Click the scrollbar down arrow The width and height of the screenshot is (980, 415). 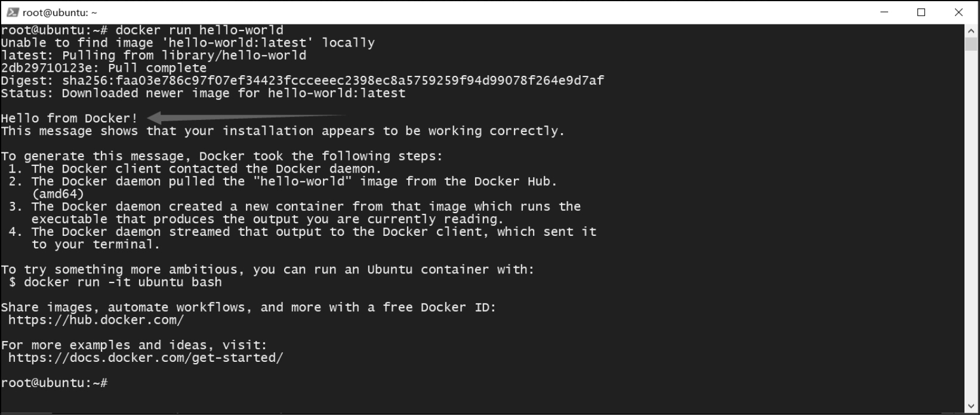click(x=971, y=407)
